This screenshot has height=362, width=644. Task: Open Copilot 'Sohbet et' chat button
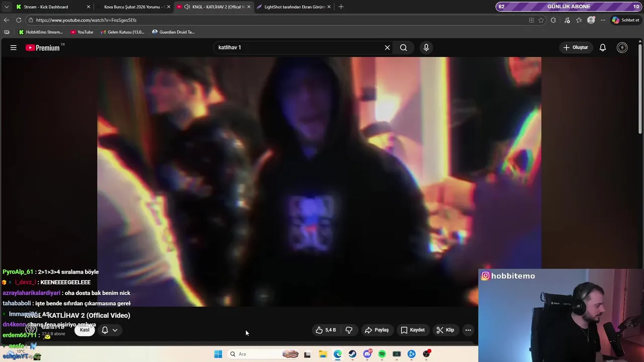(626, 20)
